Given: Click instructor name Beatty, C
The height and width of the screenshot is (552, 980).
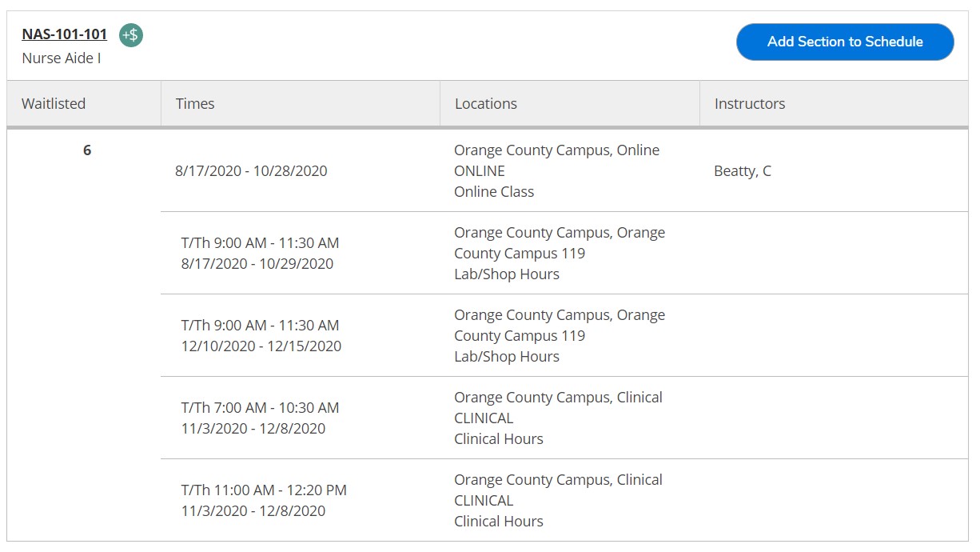Looking at the screenshot, I should pyautogui.click(x=742, y=170).
